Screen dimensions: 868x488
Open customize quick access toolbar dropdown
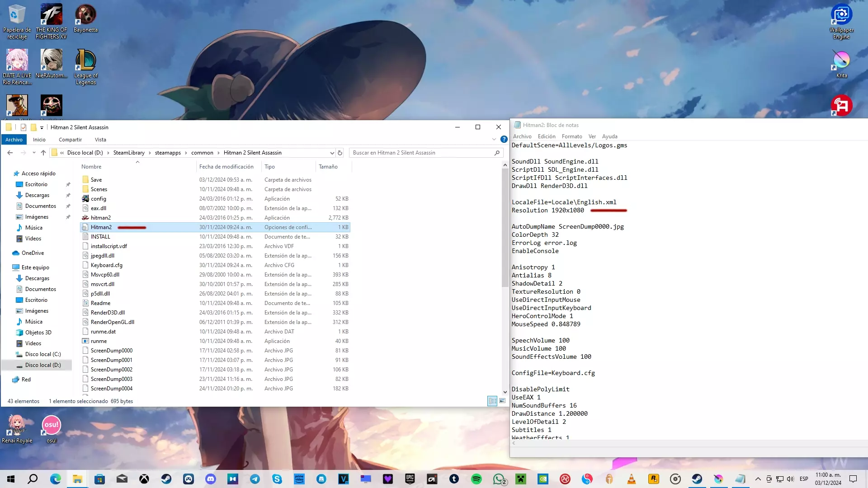pyautogui.click(x=42, y=128)
